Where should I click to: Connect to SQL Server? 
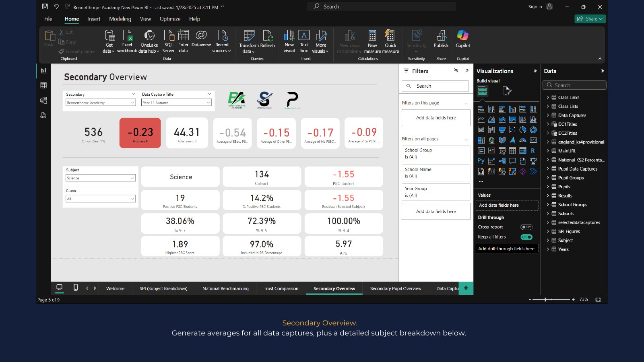coord(168,41)
